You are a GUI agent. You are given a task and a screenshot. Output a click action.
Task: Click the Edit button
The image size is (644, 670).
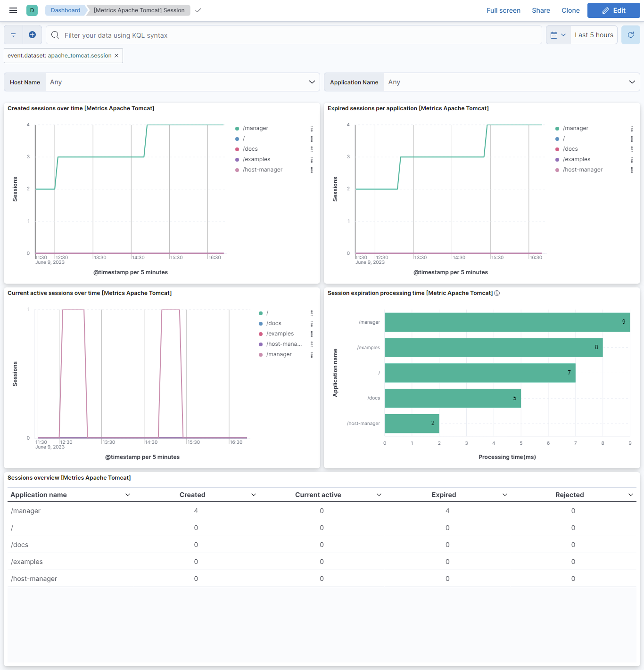click(x=613, y=10)
